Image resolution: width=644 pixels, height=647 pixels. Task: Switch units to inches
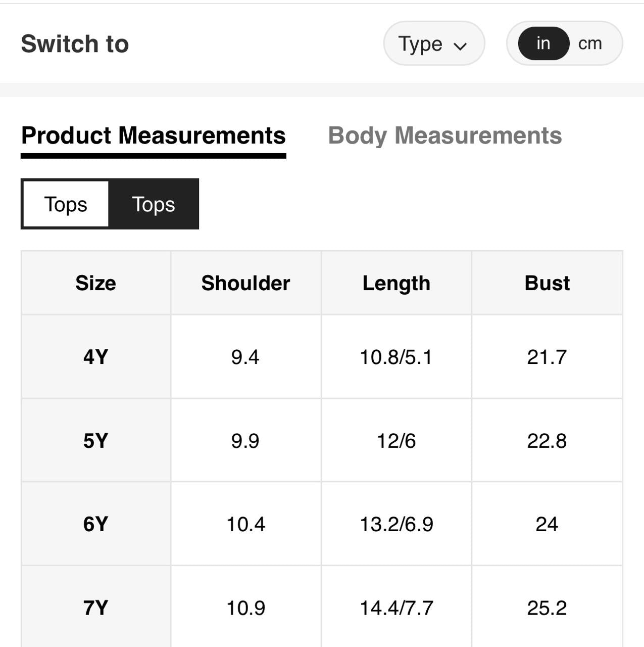[x=543, y=44]
